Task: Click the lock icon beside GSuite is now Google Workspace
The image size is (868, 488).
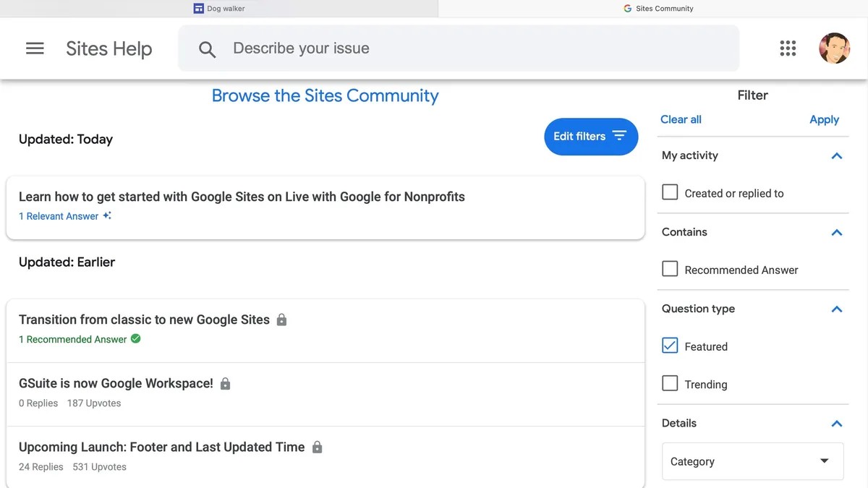Action: [x=225, y=382]
